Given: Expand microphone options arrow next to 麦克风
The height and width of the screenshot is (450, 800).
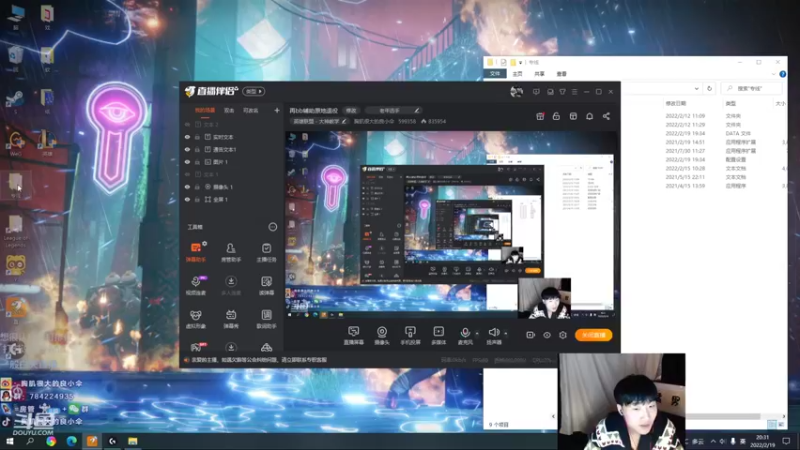Looking at the screenshot, I should [477, 334].
